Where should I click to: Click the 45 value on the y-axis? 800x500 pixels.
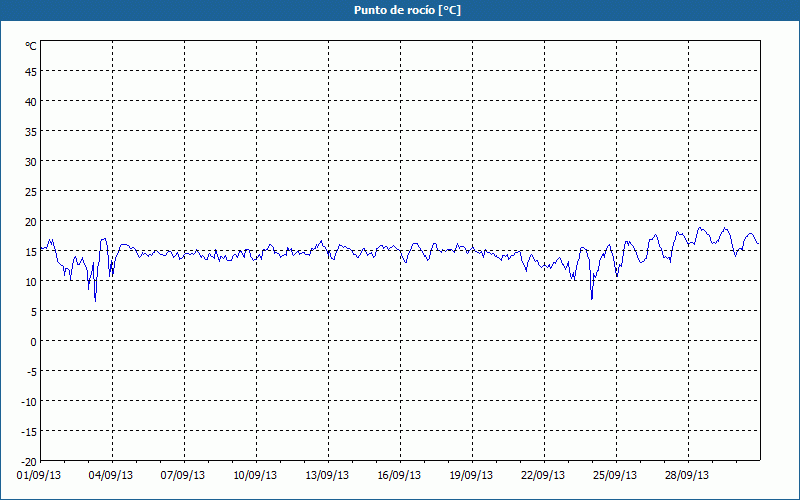(31, 72)
